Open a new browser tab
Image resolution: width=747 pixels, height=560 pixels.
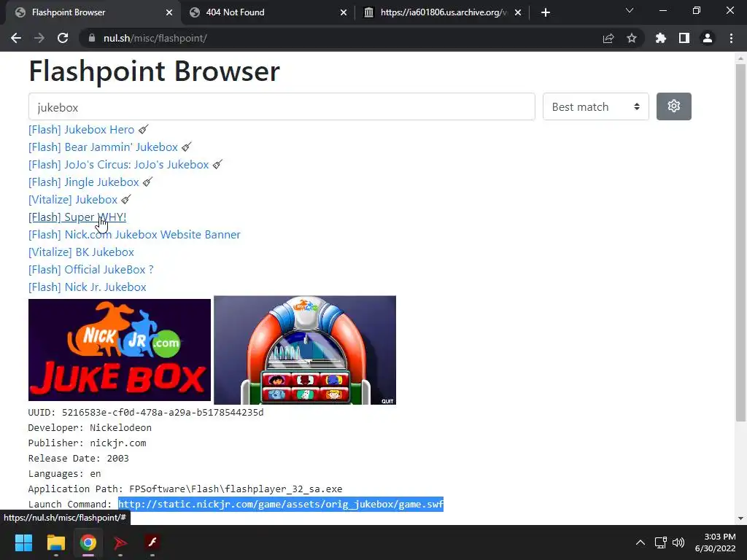[546, 12]
